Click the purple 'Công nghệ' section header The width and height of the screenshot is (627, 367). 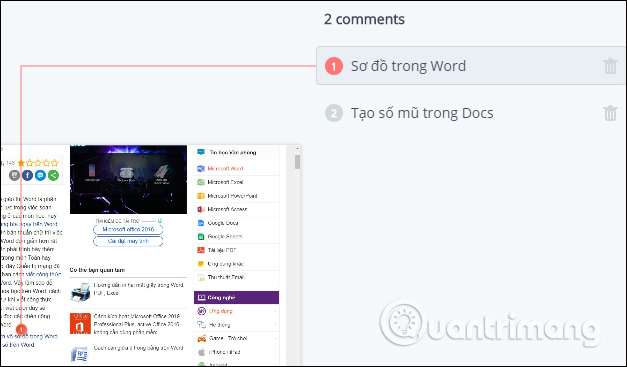(236, 297)
